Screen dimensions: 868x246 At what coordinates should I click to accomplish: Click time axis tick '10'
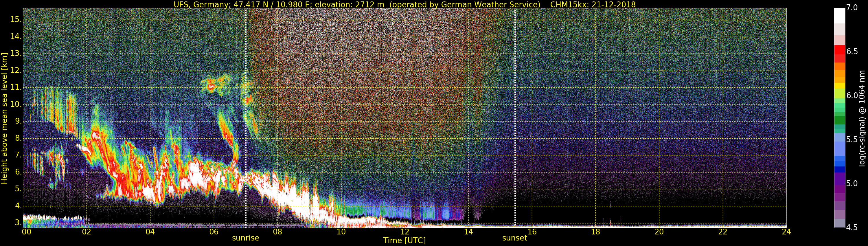tap(341, 232)
